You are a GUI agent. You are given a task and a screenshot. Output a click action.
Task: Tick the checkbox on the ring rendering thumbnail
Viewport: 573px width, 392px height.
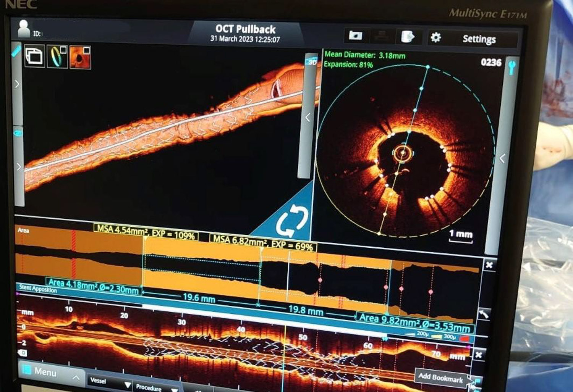point(63,50)
